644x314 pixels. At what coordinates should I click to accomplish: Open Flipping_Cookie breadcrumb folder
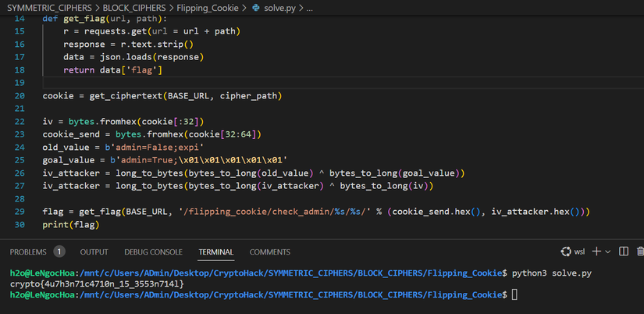point(208,7)
